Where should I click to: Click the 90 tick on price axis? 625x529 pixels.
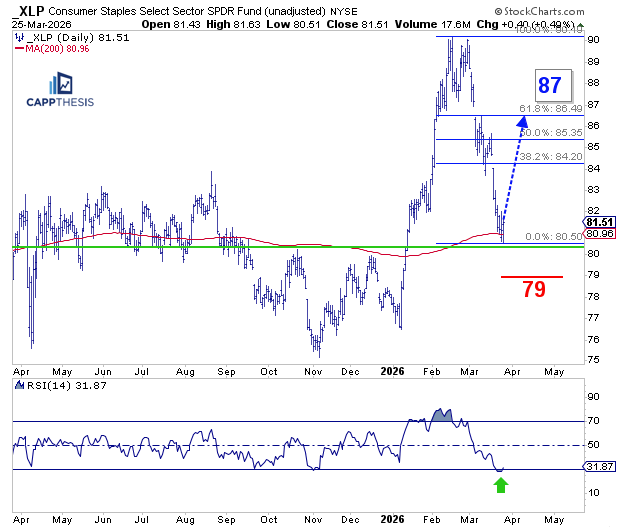[593, 39]
